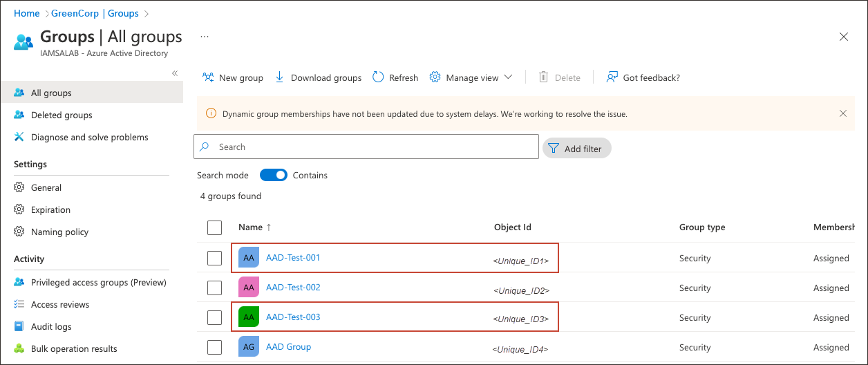Go to Audit logs in sidebar

point(51,326)
